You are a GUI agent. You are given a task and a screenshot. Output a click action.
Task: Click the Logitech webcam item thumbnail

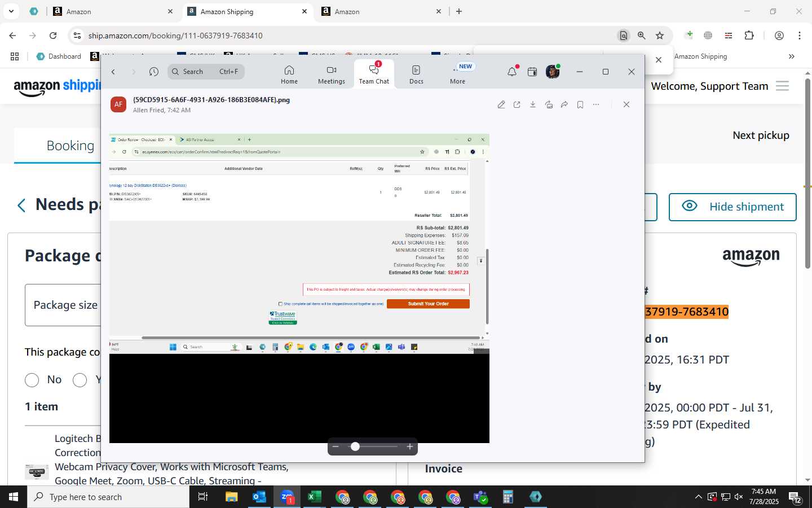[37, 472]
